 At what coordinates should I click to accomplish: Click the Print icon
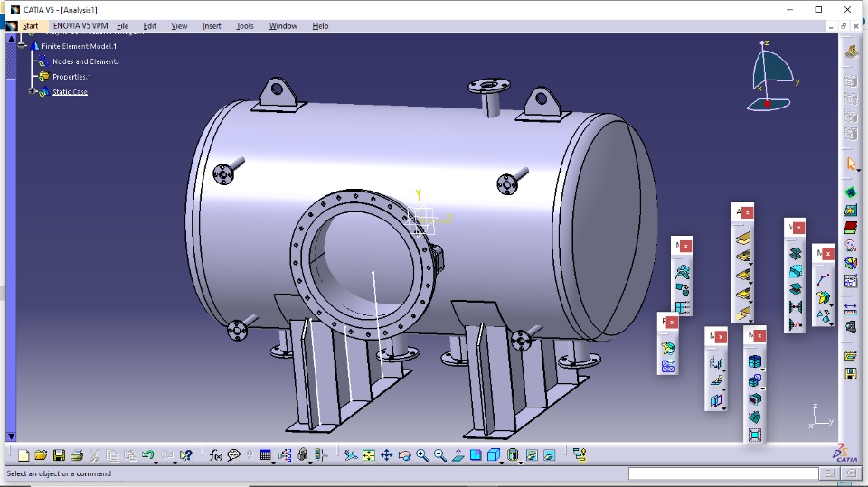click(x=76, y=454)
